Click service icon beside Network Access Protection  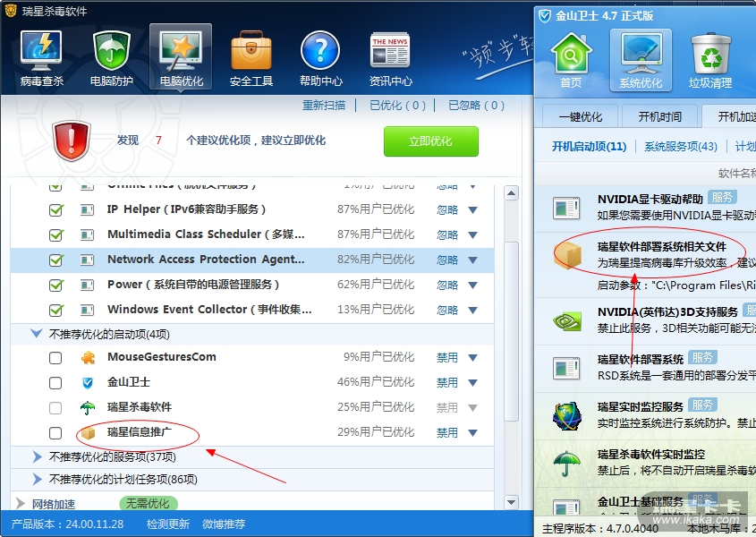[x=88, y=260]
